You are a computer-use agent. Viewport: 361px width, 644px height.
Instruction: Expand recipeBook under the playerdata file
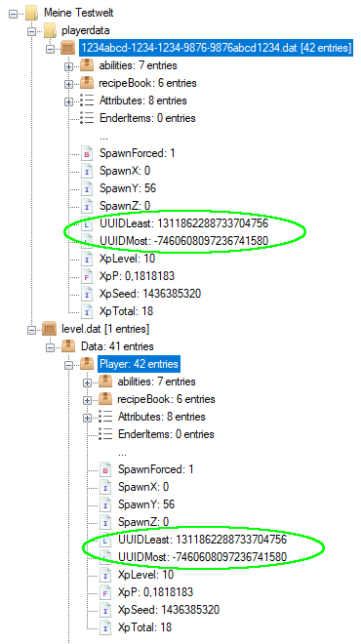tap(68, 84)
